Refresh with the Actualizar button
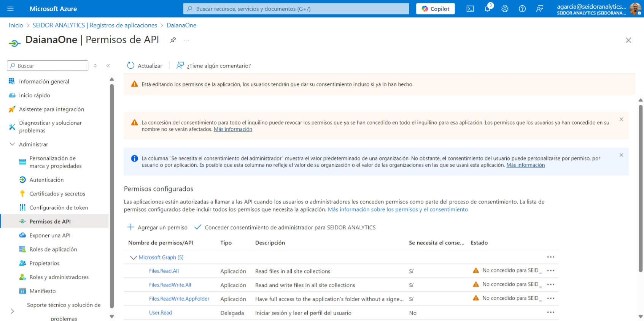The width and height of the screenshot is (644, 321). pos(145,66)
